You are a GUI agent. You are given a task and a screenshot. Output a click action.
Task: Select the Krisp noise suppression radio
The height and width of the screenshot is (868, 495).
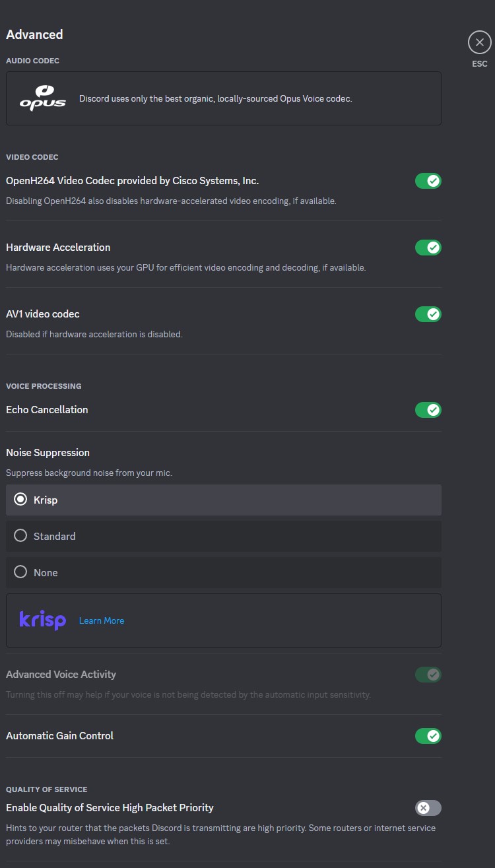coord(224,500)
